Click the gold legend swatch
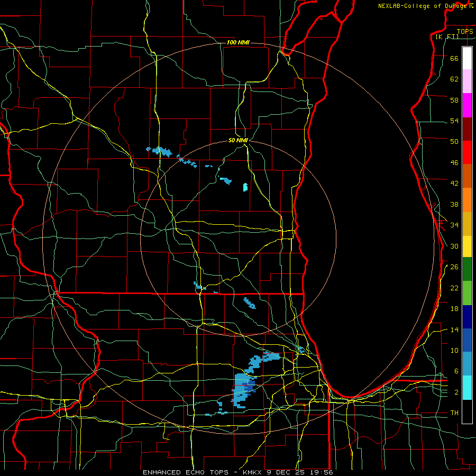476x476 pixels. pyautogui.click(x=467, y=224)
